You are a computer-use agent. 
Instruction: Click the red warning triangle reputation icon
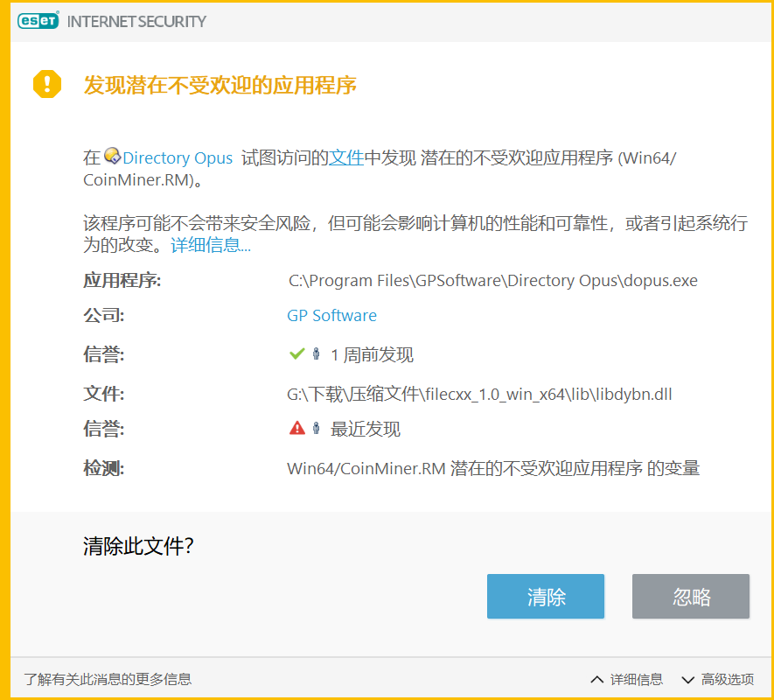(296, 428)
